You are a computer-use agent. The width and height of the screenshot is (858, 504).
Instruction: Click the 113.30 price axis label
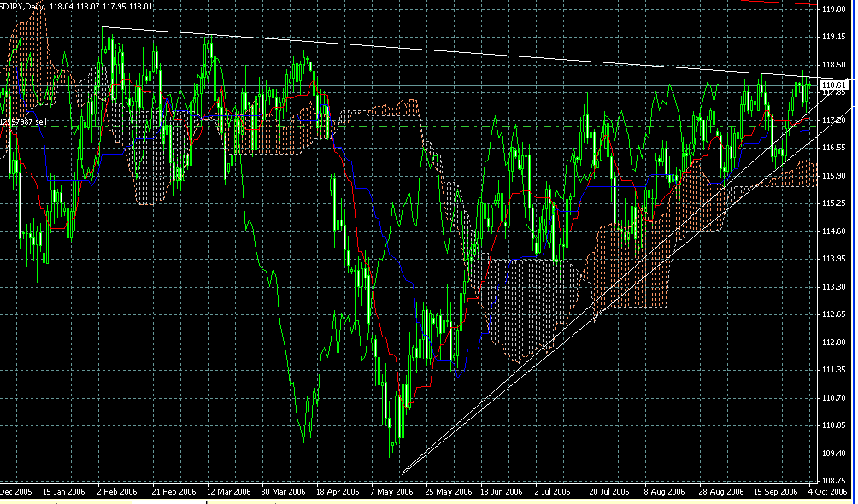tap(834, 287)
